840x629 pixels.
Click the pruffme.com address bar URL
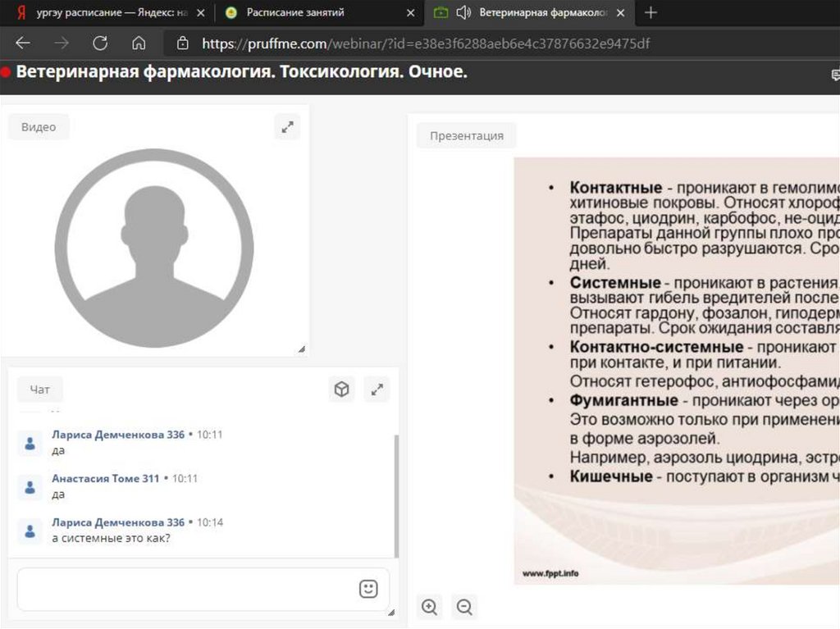coord(426,43)
